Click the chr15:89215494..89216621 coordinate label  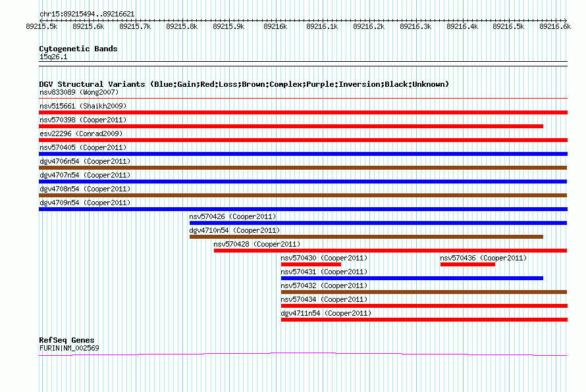[x=87, y=14]
